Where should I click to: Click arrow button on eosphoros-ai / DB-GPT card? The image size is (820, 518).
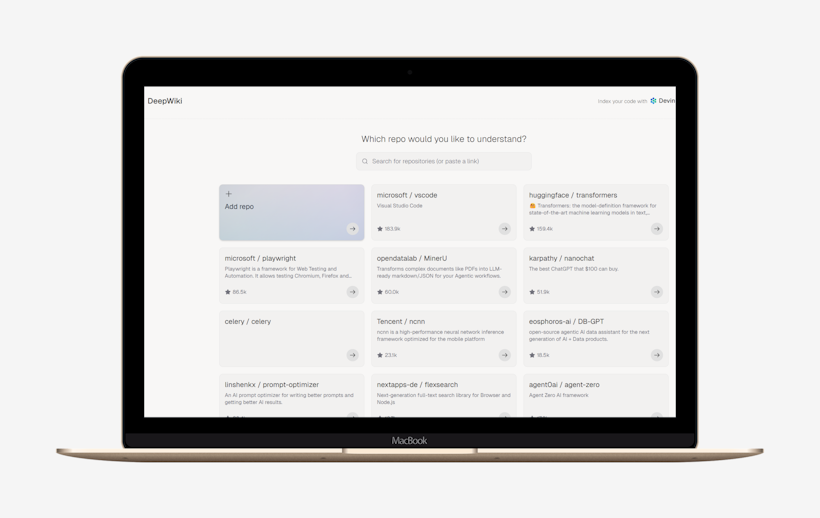(656, 355)
